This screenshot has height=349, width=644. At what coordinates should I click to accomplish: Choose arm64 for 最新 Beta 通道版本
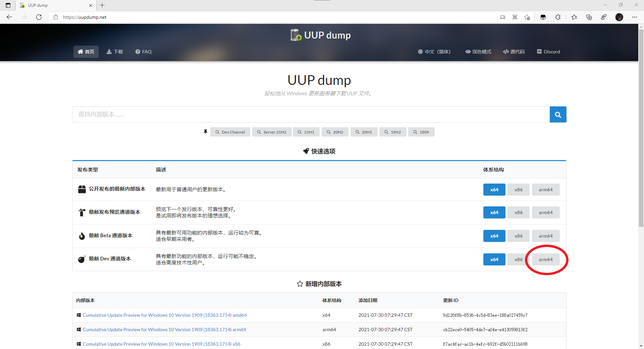pos(546,236)
